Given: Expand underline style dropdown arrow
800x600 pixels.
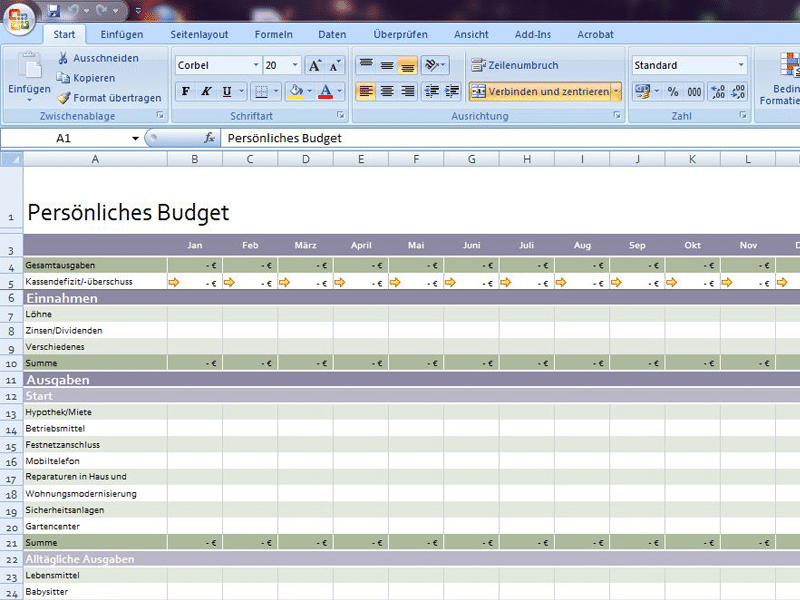Looking at the screenshot, I should [x=241, y=91].
